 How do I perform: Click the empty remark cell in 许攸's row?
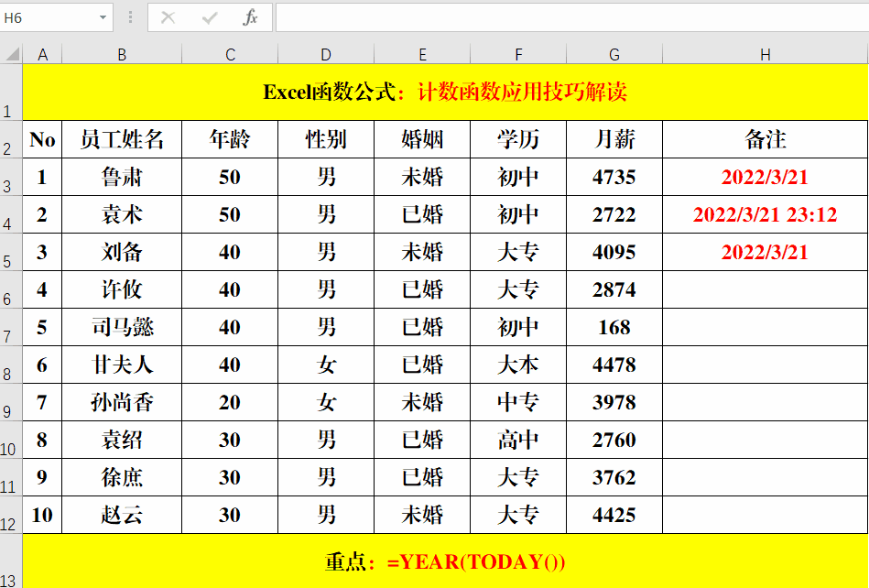pos(766,289)
